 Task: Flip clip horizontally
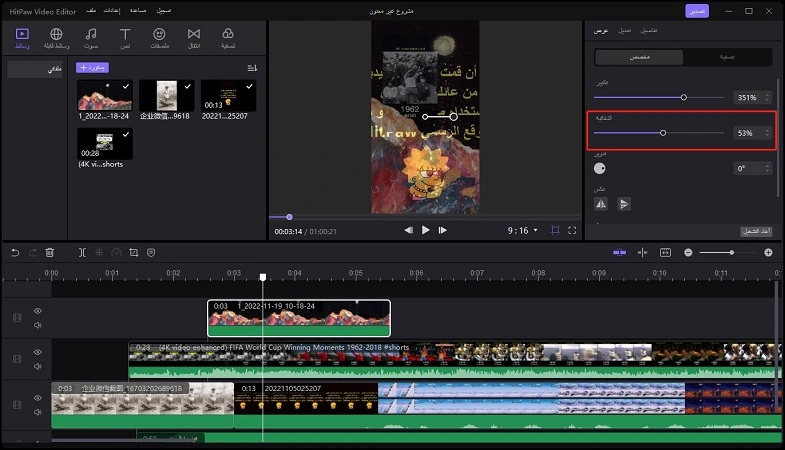[x=601, y=204]
